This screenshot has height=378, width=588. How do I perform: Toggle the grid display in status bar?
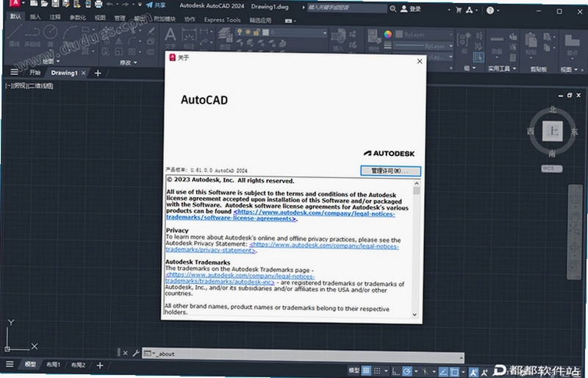point(366,370)
